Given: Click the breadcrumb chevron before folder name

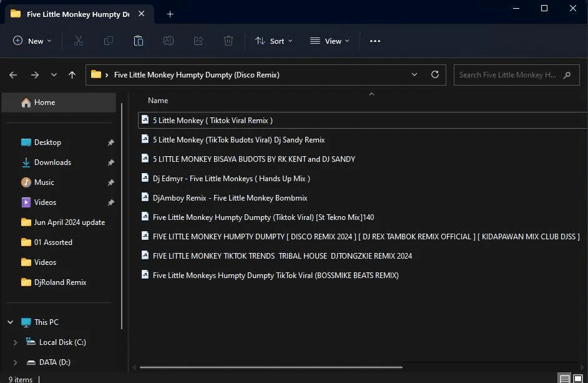Looking at the screenshot, I should click(x=107, y=75).
